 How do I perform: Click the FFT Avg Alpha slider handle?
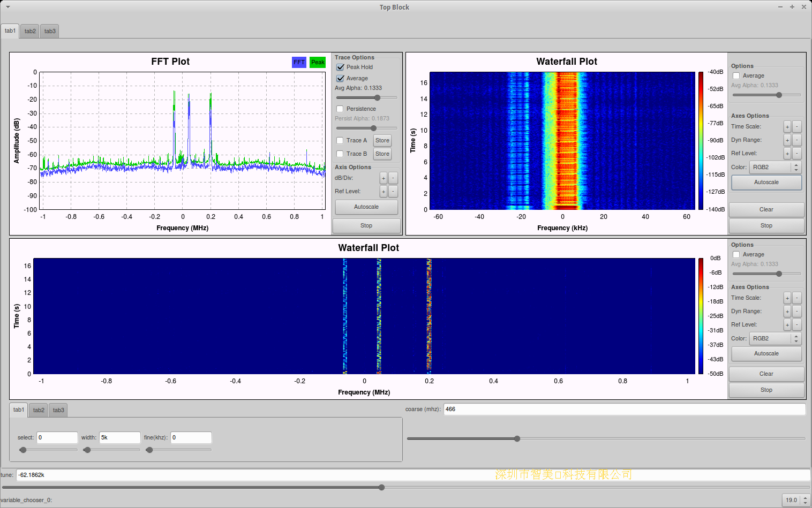coord(378,98)
